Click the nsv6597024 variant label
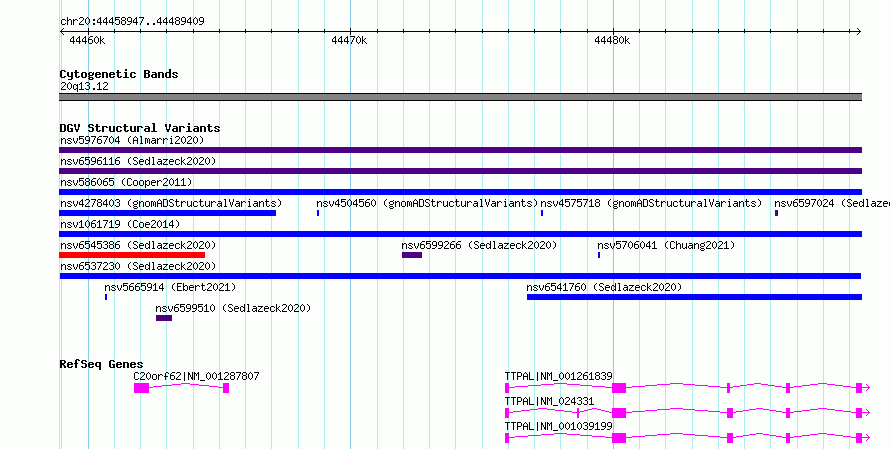 (x=832, y=203)
